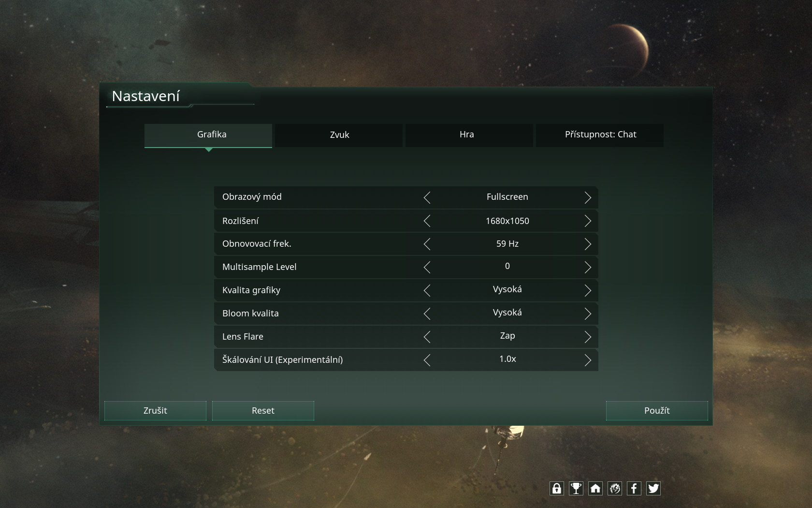Select the Přístupnost: Chat tab
Screen dimensions: 812x508
[x=600, y=135]
